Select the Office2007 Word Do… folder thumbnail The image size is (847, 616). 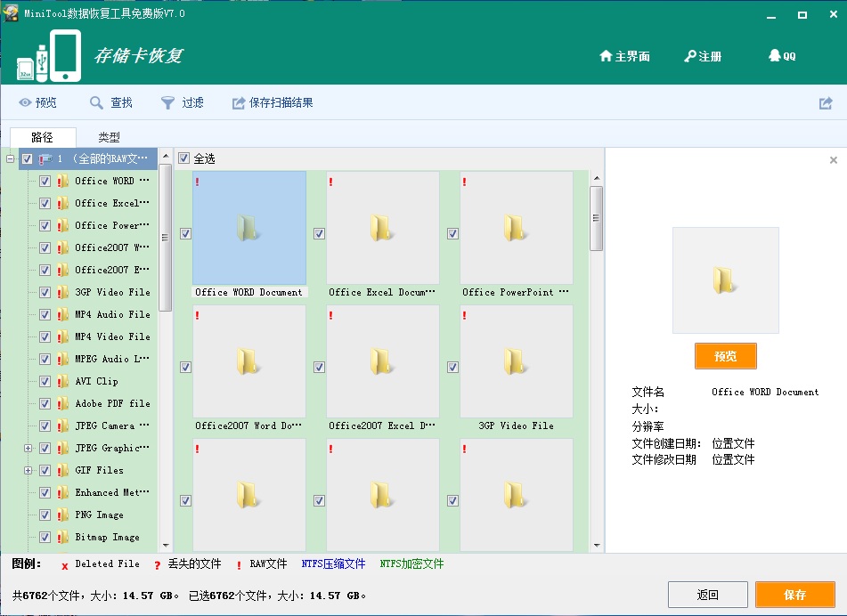(x=249, y=361)
